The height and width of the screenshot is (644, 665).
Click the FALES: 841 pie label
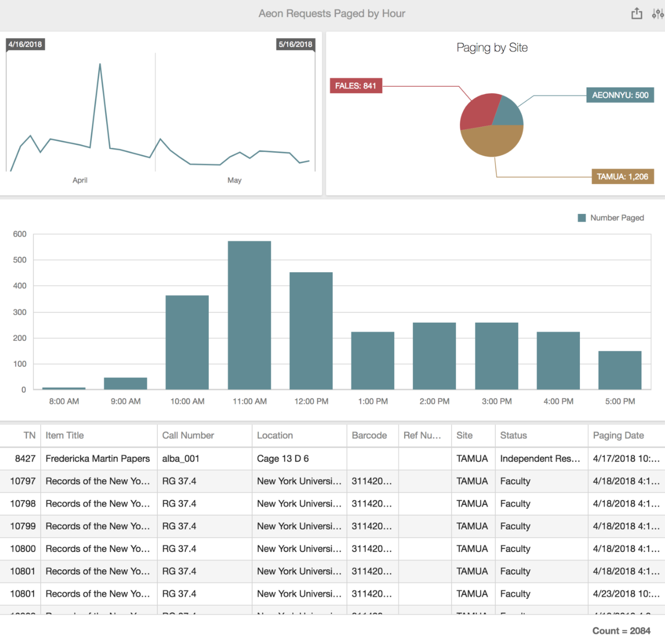coord(355,86)
